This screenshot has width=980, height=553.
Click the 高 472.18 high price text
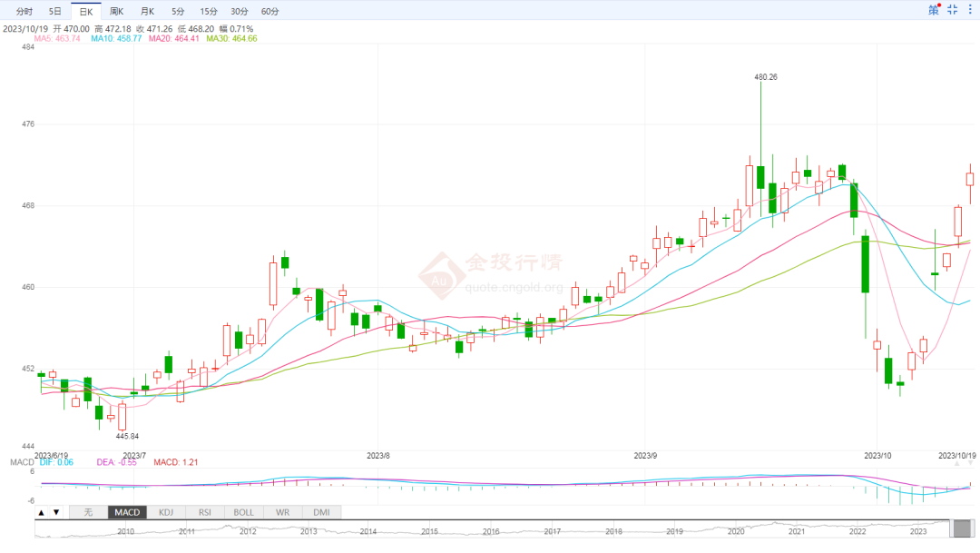pyautogui.click(x=113, y=29)
